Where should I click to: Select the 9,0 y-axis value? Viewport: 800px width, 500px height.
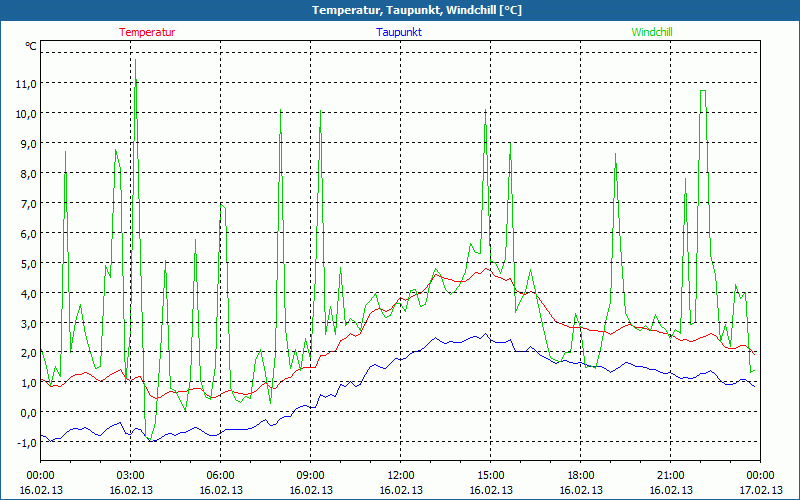tap(29, 143)
